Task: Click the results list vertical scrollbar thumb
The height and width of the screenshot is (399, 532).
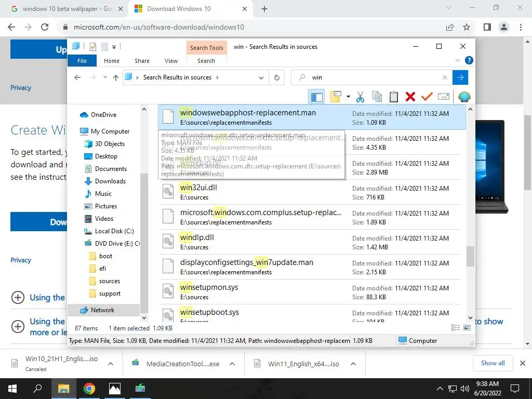Action: (470, 256)
